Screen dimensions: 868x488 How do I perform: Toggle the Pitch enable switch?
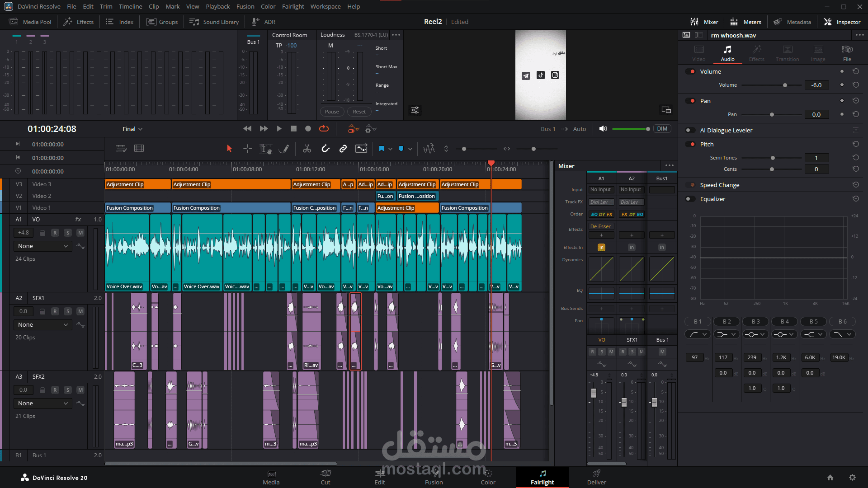pyautogui.click(x=690, y=144)
